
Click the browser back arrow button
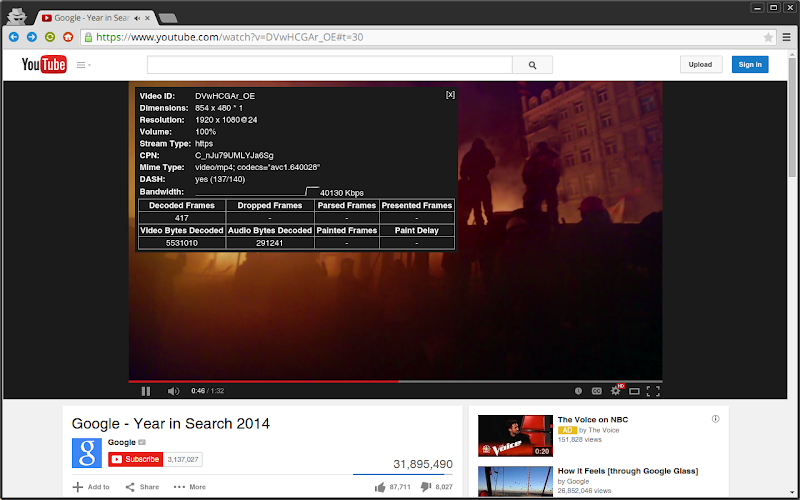[14, 37]
